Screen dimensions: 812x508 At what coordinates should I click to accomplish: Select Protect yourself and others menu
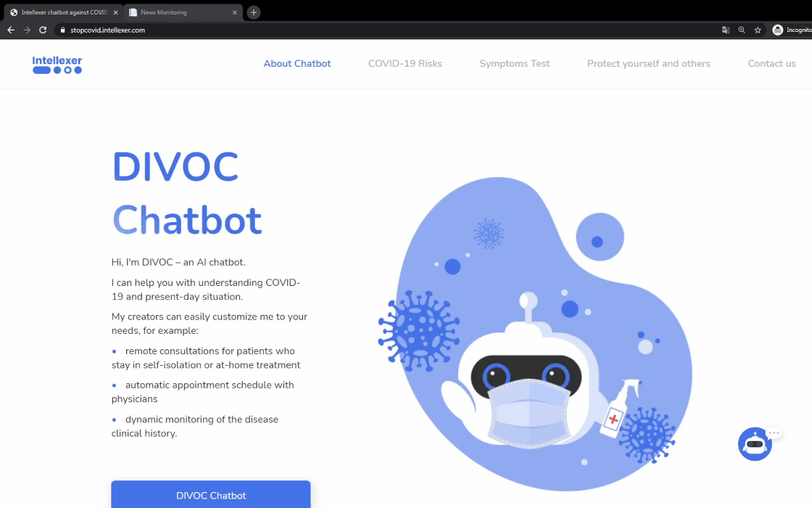(x=648, y=64)
